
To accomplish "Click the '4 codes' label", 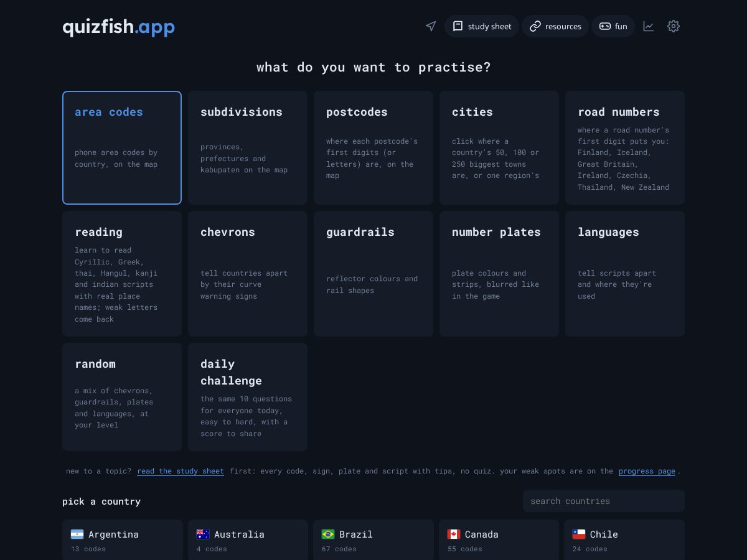I will (212, 549).
